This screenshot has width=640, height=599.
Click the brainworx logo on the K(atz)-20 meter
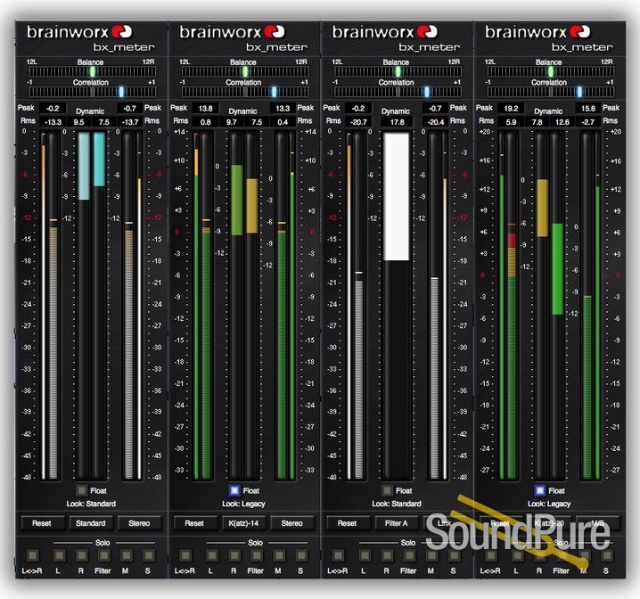tap(538, 32)
